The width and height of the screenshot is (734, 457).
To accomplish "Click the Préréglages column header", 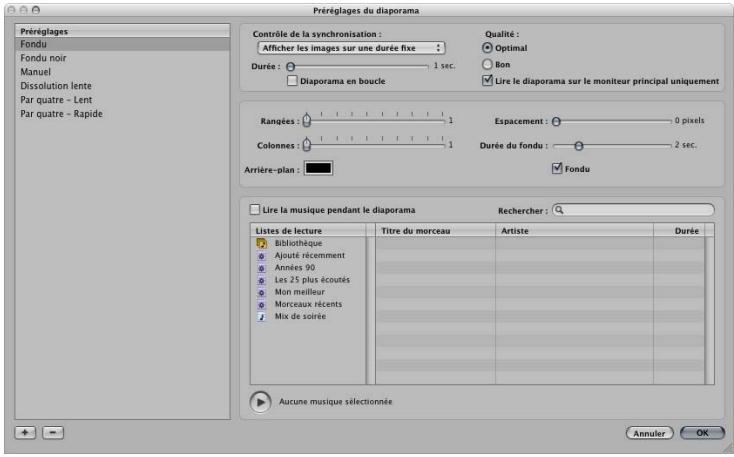I will click(x=122, y=31).
